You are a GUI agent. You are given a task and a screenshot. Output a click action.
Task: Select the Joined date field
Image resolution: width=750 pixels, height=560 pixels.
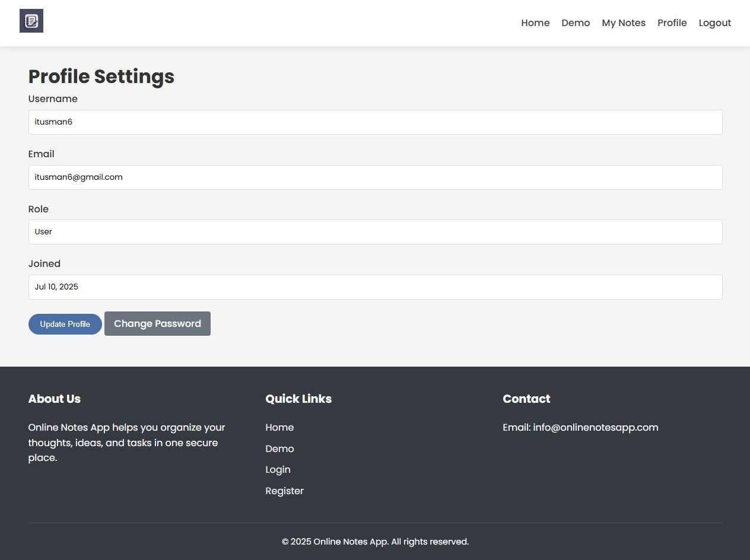[x=375, y=287]
